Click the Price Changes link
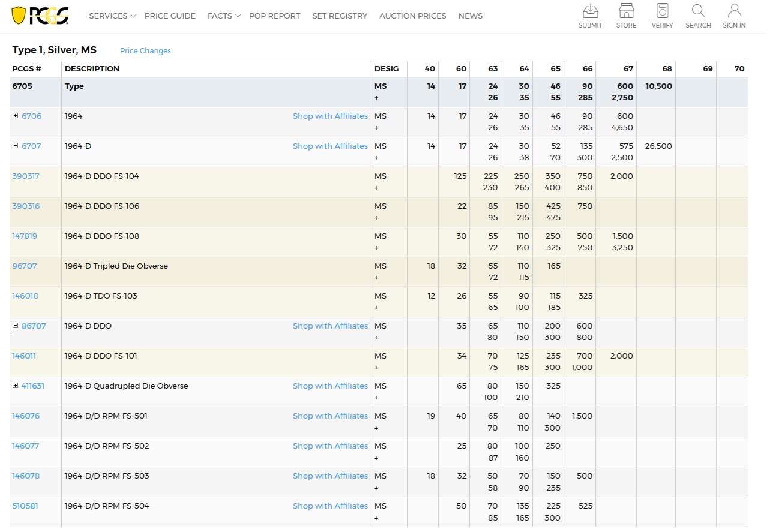This screenshot has width=770, height=532. point(145,51)
